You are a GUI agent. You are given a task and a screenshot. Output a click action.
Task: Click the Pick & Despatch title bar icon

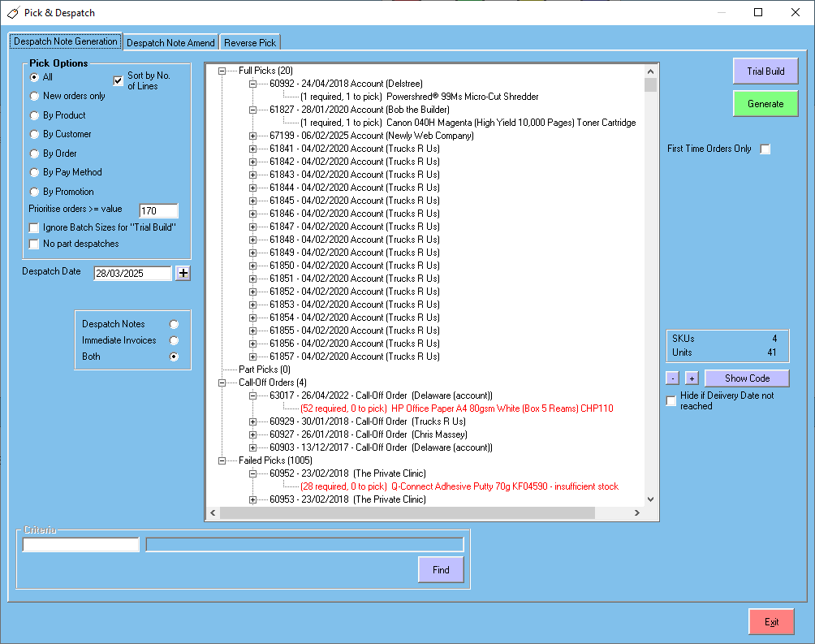tap(12, 12)
